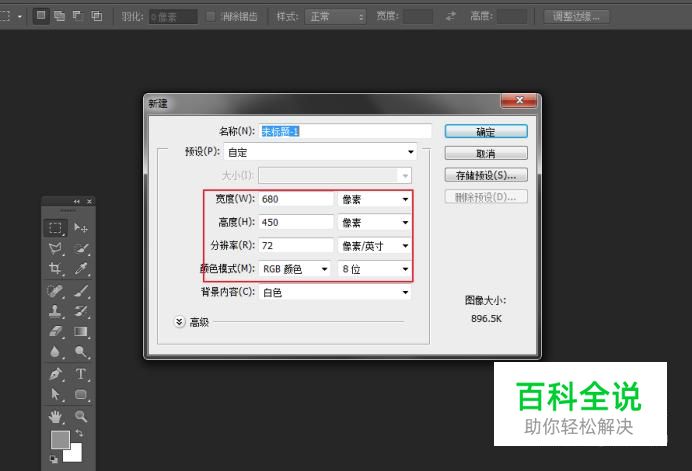Swap width and height arrows icon
The height and width of the screenshot is (471, 692).
451,16
